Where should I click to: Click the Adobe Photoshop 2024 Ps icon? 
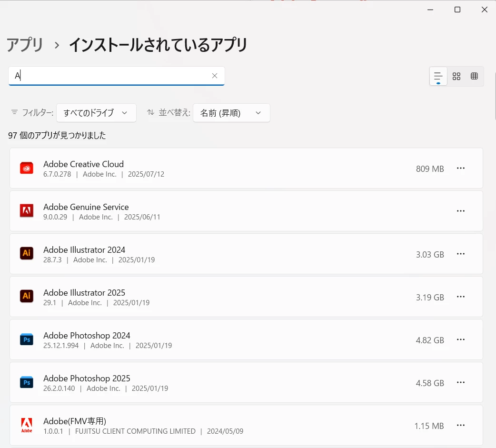[x=27, y=339]
